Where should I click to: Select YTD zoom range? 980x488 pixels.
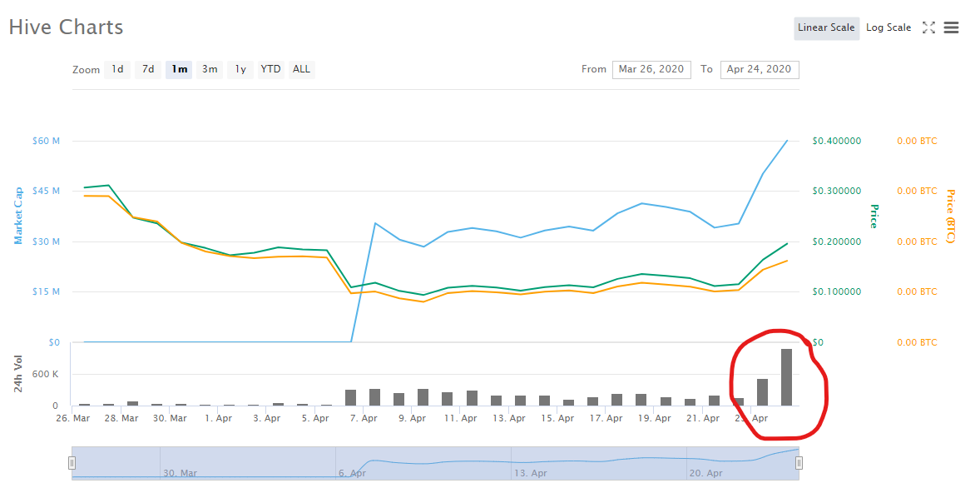pyautogui.click(x=270, y=69)
